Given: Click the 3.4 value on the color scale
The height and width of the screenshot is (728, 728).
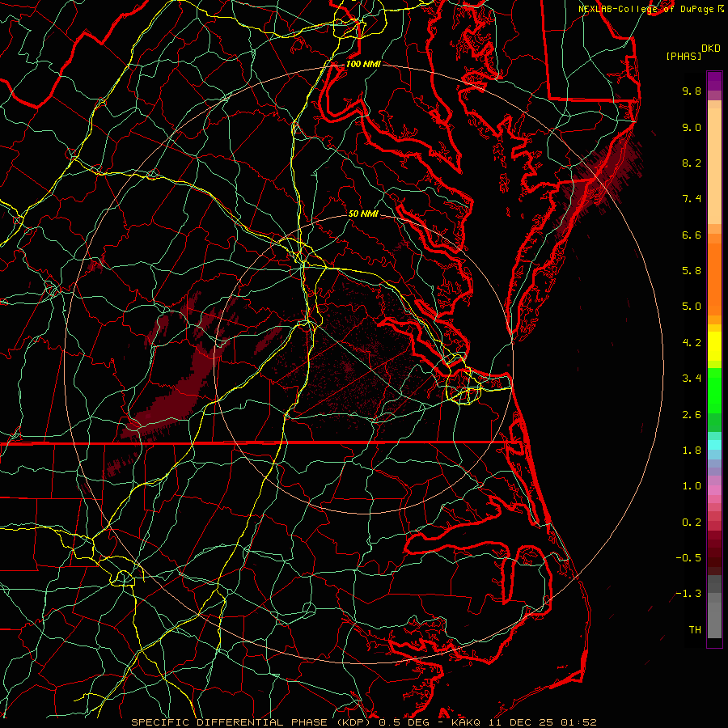Looking at the screenshot, I should [x=692, y=379].
